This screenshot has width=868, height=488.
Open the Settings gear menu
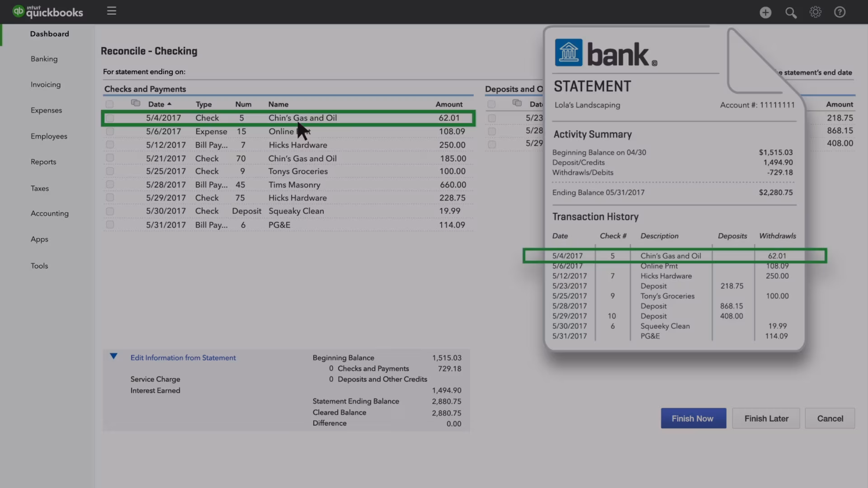[816, 12]
